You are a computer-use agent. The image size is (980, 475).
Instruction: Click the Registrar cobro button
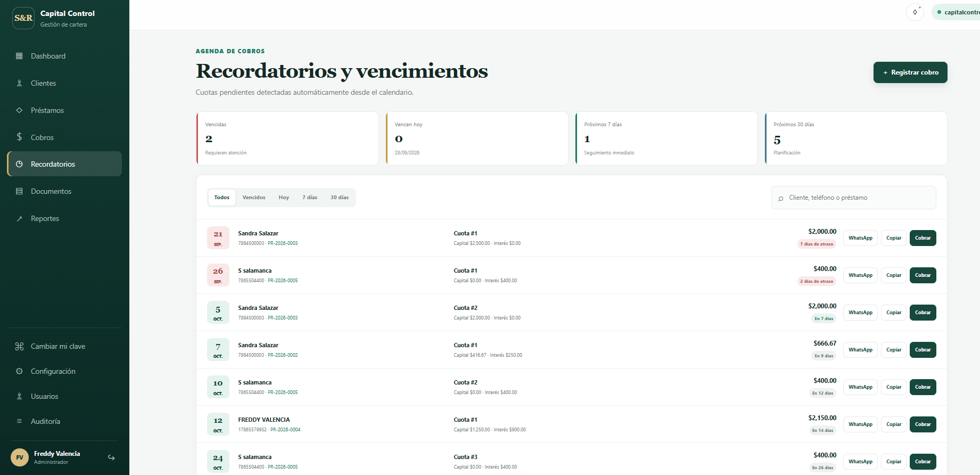[910, 72]
